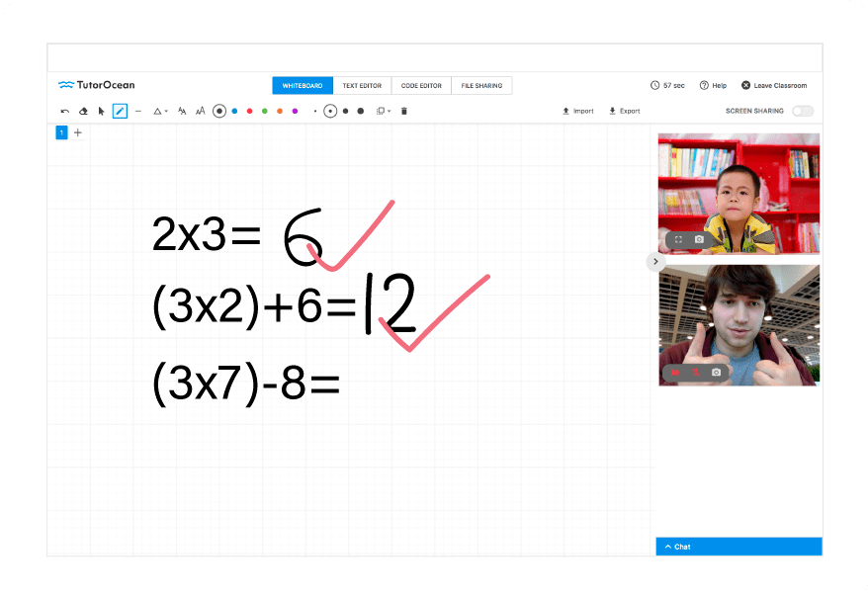The image size is (868, 599).
Task: Click the tutor video thumbnail
Action: pos(739,325)
